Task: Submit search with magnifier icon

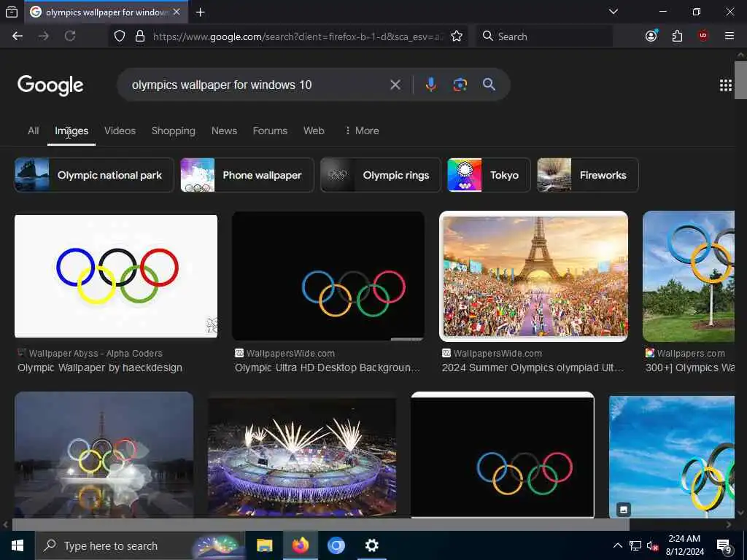Action: coord(489,85)
